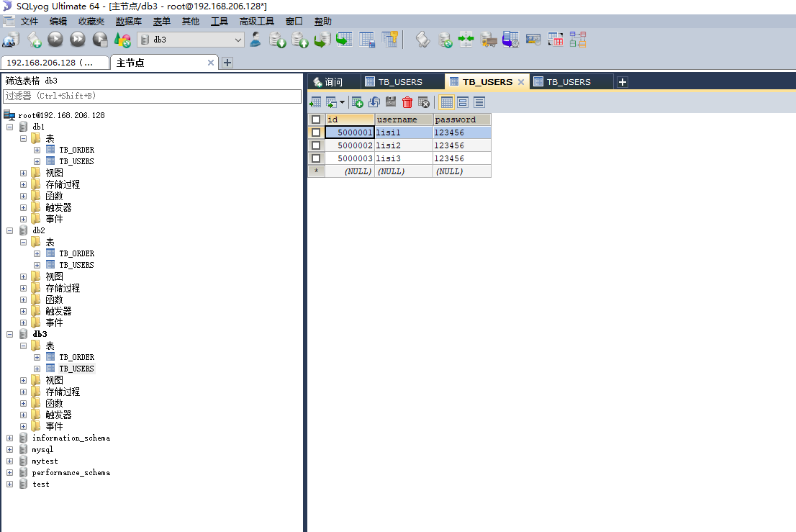
Task: Open the 数据库 menu
Action: coord(128,22)
